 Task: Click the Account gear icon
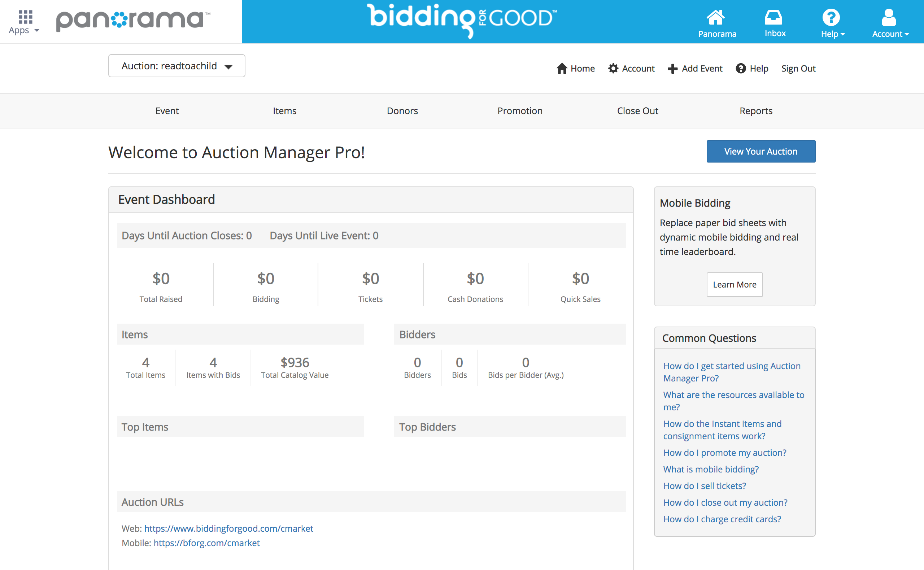pyautogui.click(x=613, y=69)
